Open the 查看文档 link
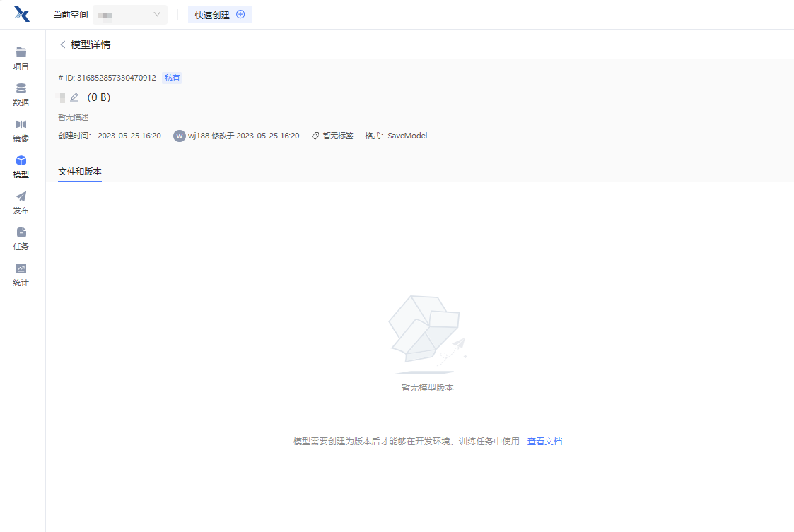This screenshot has width=794, height=532. pyautogui.click(x=544, y=442)
